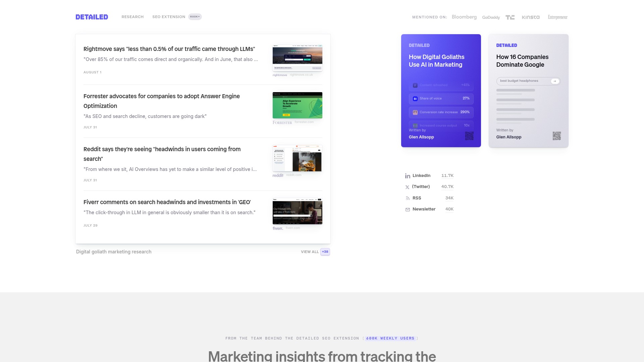Click the RSS feed icon
The width and height of the screenshot is (644, 362).
[x=408, y=198]
